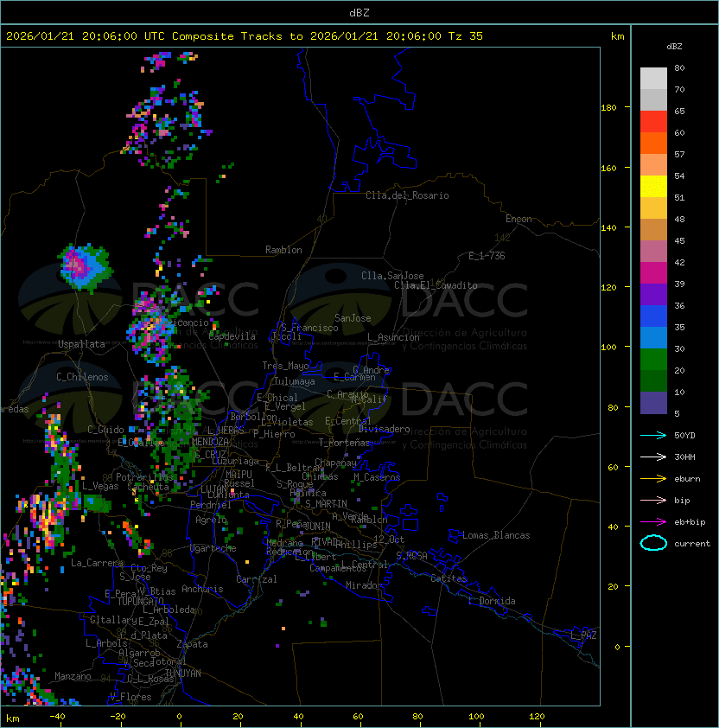Click the 'Potrerillos' map label

click(144, 477)
